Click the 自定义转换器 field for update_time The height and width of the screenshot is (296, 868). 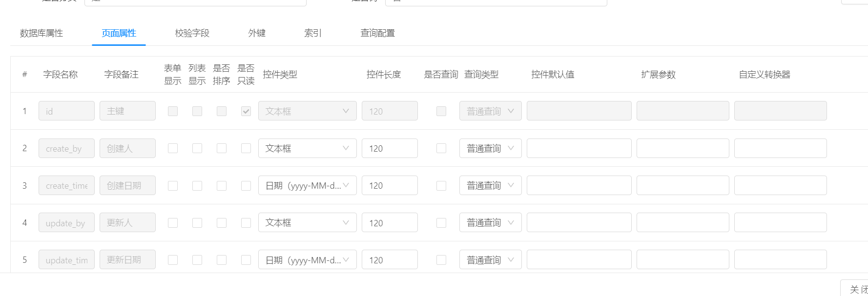(780, 259)
